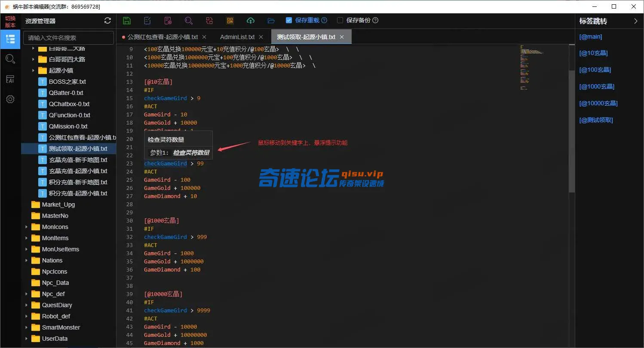The image size is (644, 348).
Task: Click the orange QR code toolbar icon
Action: pyautogui.click(x=230, y=21)
